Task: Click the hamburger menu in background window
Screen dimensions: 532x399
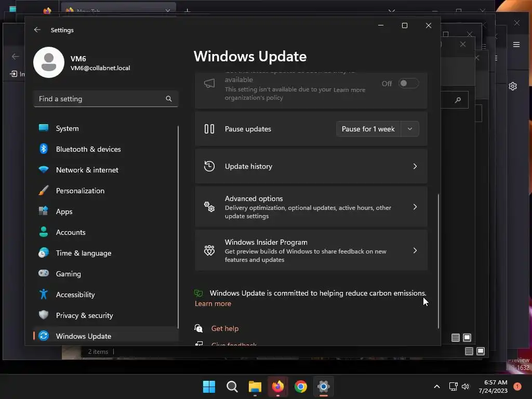Action: [x=516, y=45]
